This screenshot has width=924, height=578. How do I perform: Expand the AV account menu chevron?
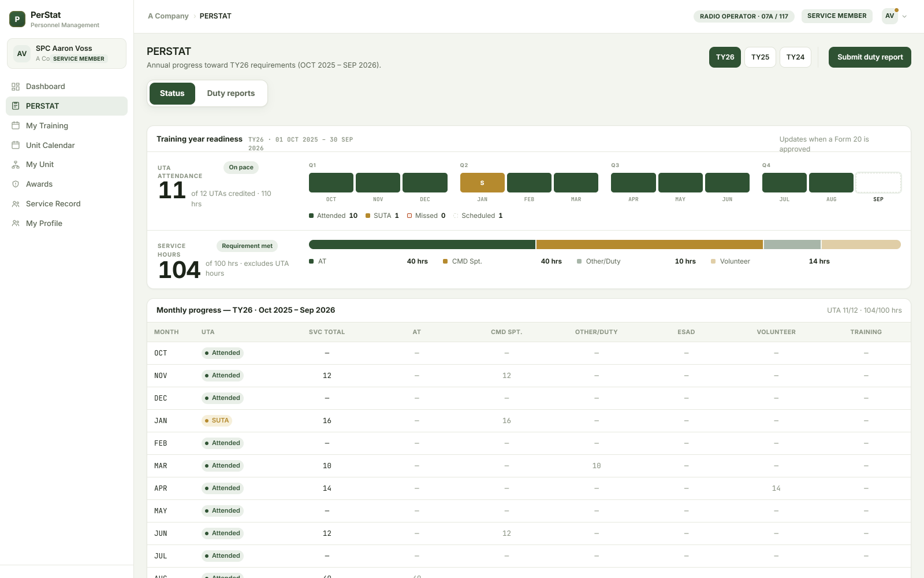click(904, 16)
